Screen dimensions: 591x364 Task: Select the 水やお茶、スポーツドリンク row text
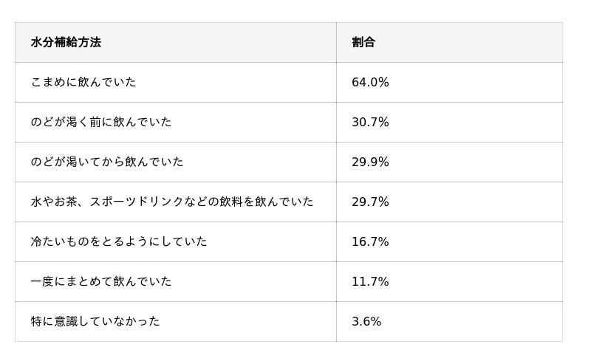click(172, 202)
